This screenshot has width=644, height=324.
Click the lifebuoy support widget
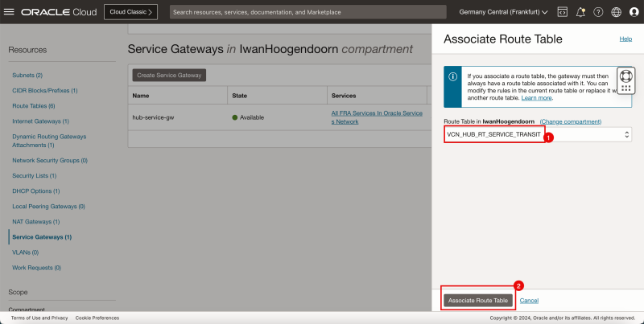click(x=625, y=78)
